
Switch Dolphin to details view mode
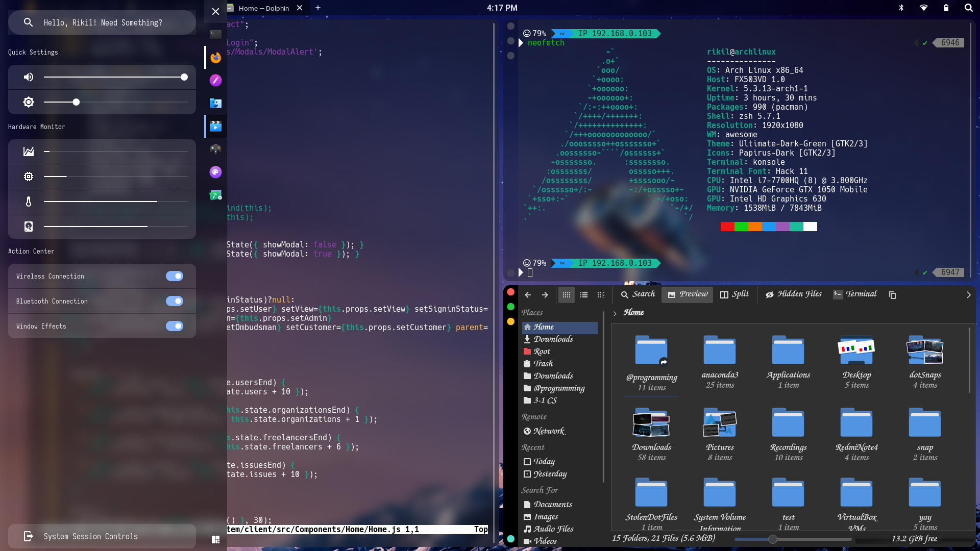601,295
